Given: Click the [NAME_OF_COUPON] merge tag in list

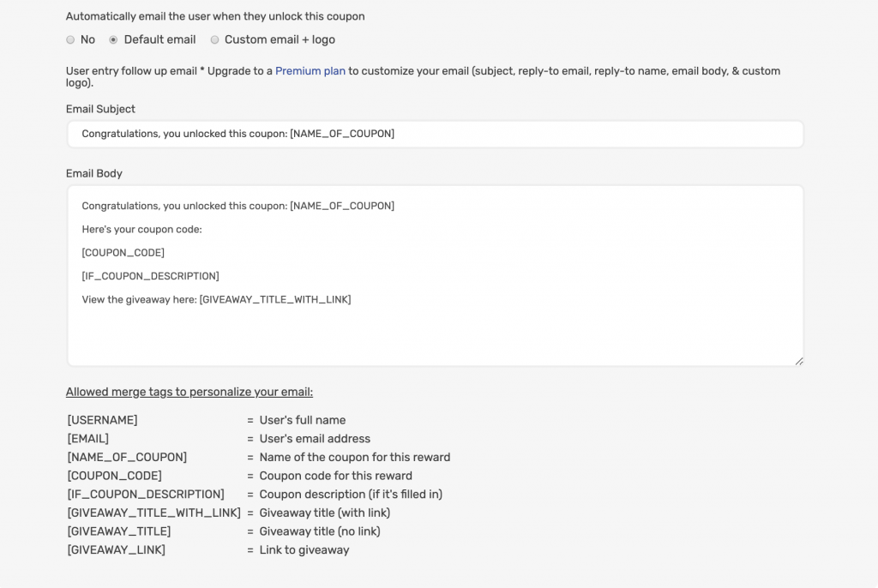Looking at the screenshot, I should pyautogui.click(x=127, y=457).
